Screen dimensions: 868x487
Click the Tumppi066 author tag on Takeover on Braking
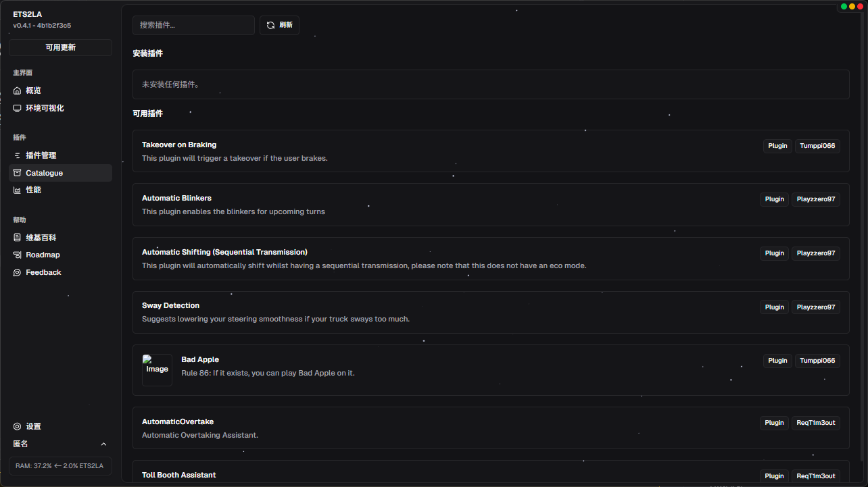[x=817, y=145]
